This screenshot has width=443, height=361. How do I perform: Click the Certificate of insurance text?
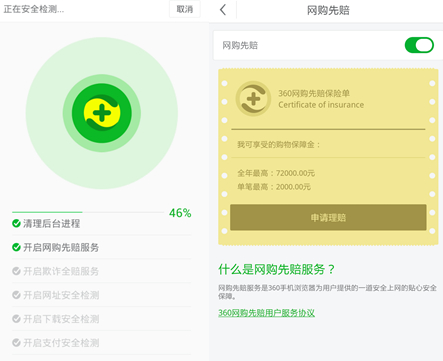coord(321,105)
